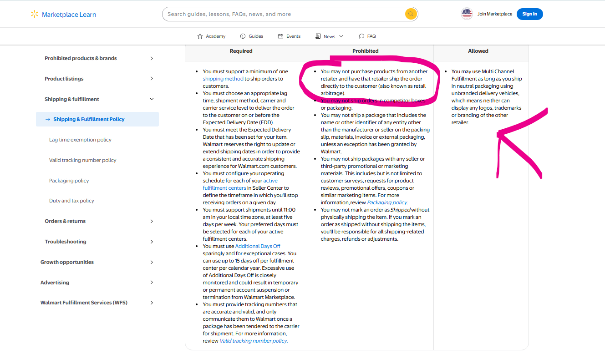
Task: Follow the Additional Days Off link
Action: point(258,246)
